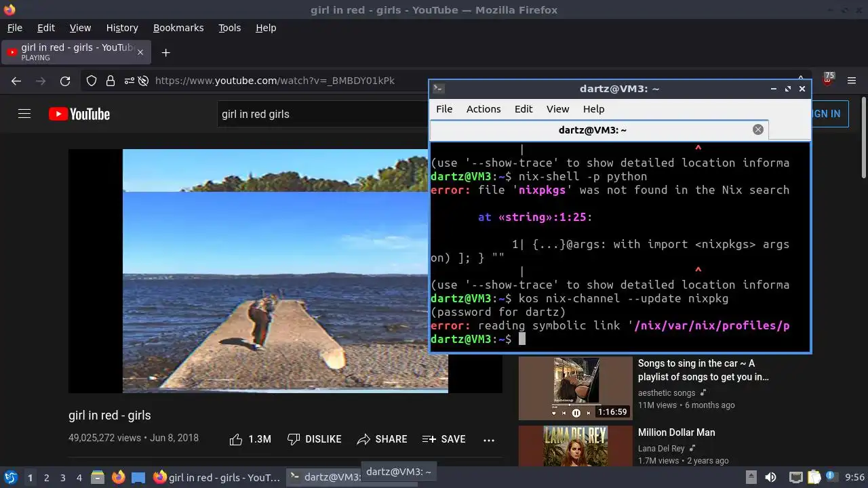Open Songs to sing in the car title link
868x488 pixels.
(x=703, y=370)
